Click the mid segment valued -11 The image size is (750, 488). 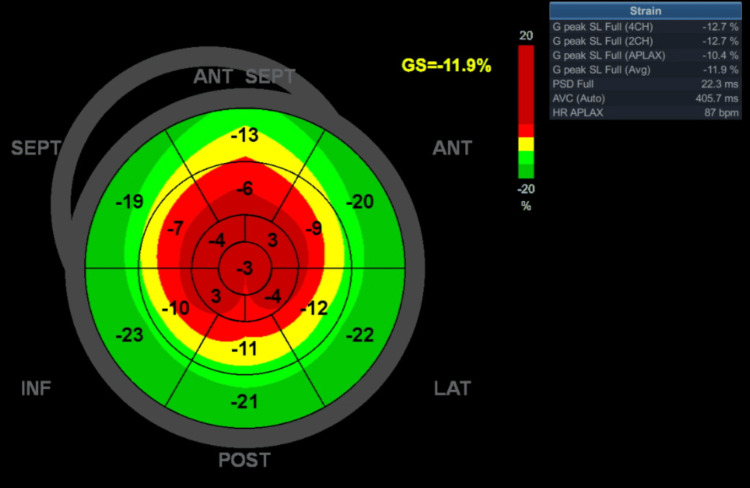pos(245,349)
